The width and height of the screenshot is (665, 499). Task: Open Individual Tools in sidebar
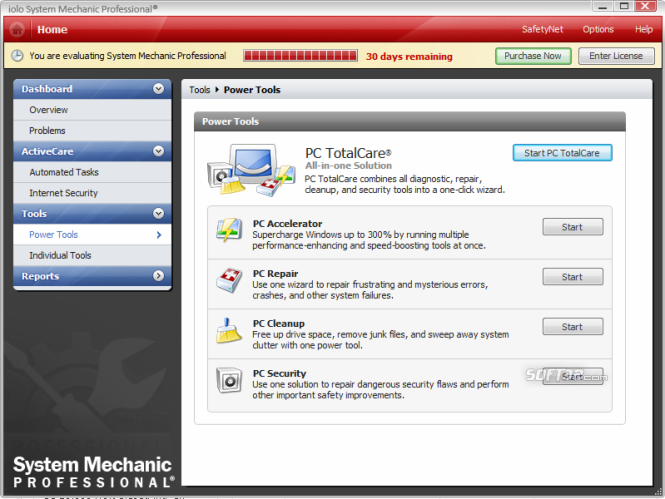pos(92,255)
